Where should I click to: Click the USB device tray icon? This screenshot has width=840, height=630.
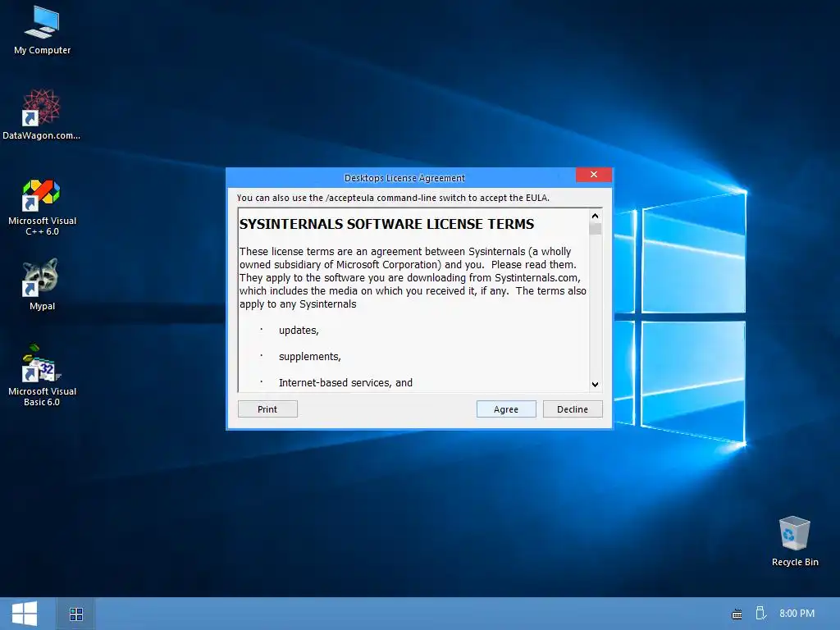coord(760,613)
